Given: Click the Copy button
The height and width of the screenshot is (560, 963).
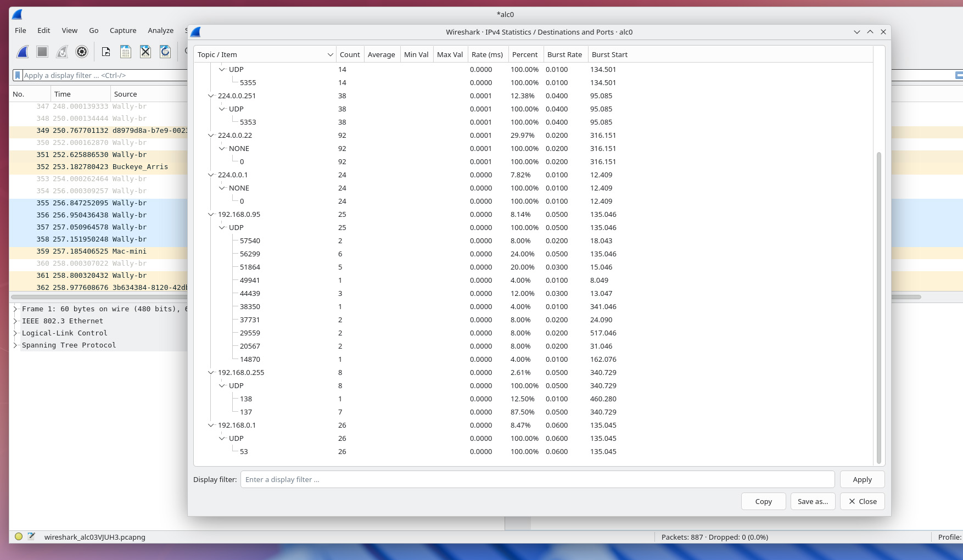Looking at the screenshot, I should [x=763, y=501].
